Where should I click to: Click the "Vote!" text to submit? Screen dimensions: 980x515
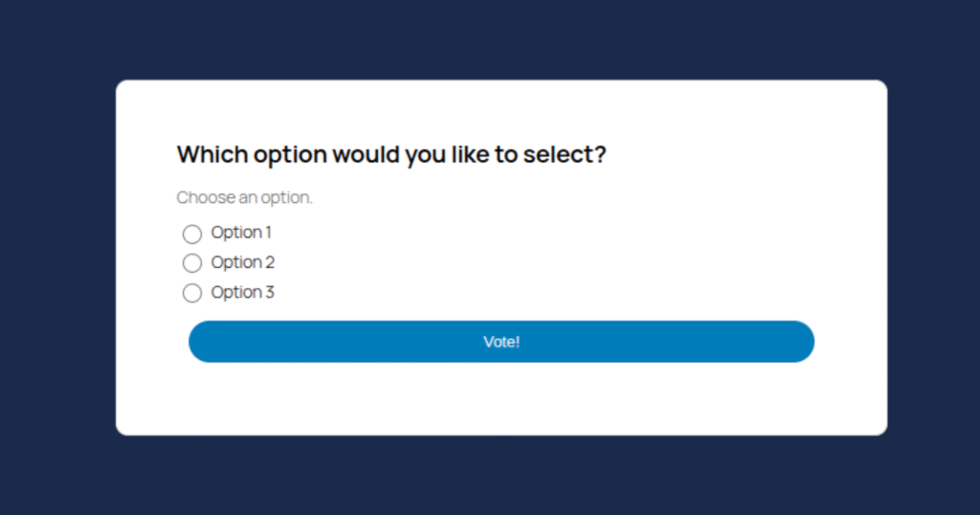click(501, 342)
